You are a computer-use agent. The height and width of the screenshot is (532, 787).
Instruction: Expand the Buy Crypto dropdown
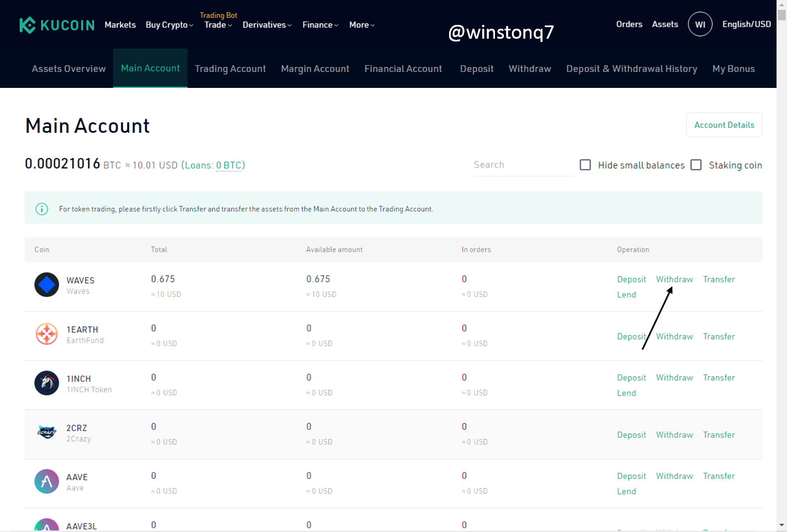tap(169, 25)
